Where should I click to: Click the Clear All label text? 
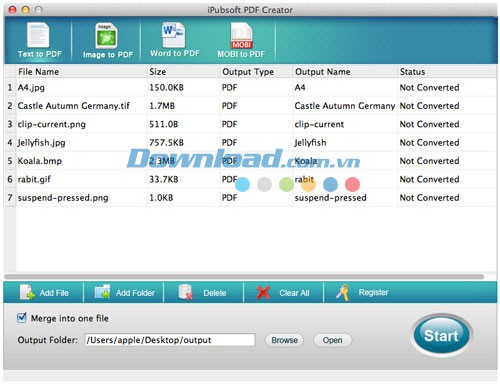[294, 293]
